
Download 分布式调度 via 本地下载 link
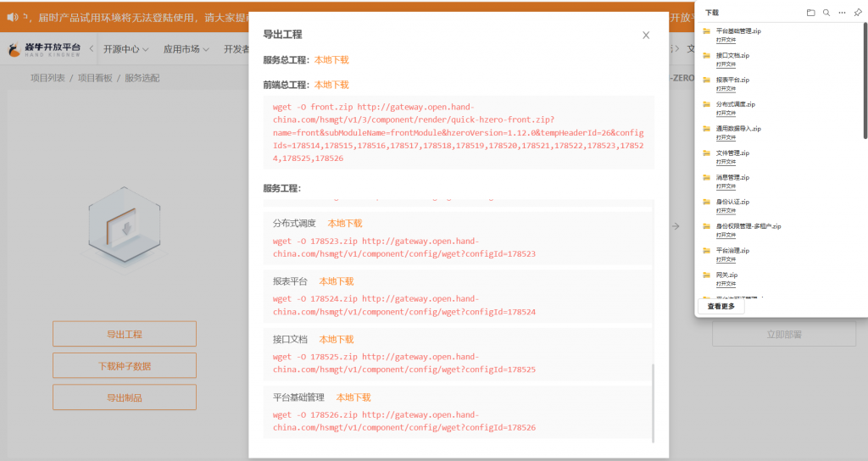pyautogui.click(x=345, y=224)
